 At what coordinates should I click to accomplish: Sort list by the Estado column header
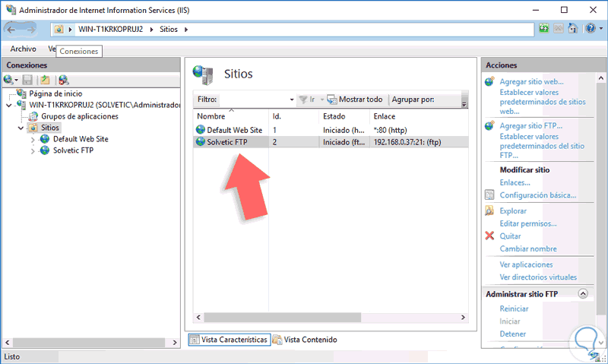[344, 116]
